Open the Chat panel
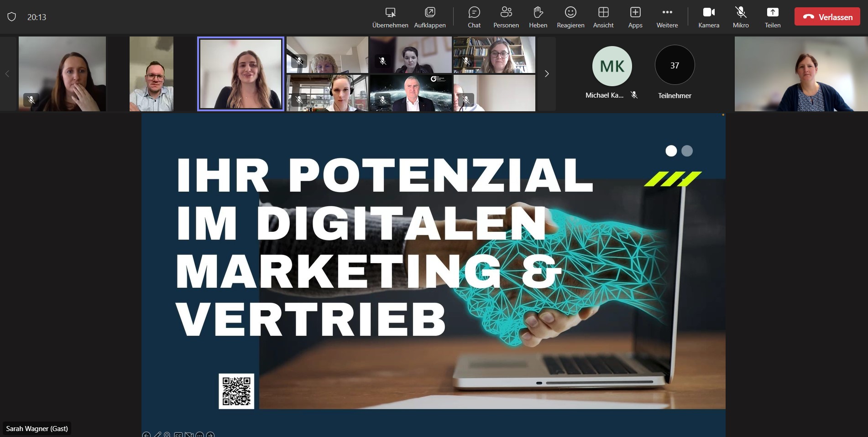868x437 pixels. (x=474, y=17)
